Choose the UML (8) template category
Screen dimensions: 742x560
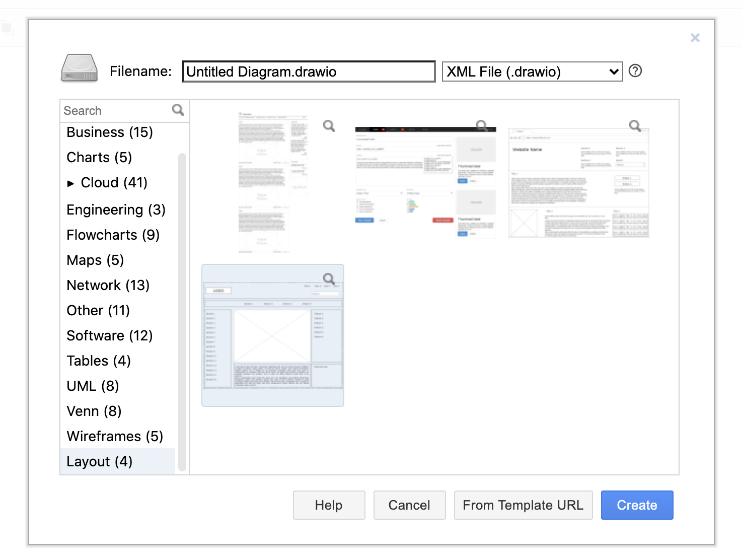[x=93, y=386]
